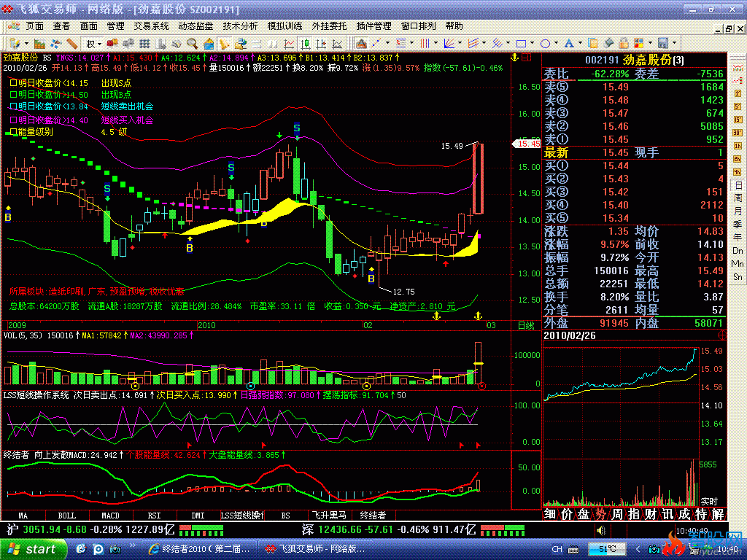Toggle checkbox 明日收盘价>14.40 短线买入机会
747x560 pixels.
coord(13,120)
